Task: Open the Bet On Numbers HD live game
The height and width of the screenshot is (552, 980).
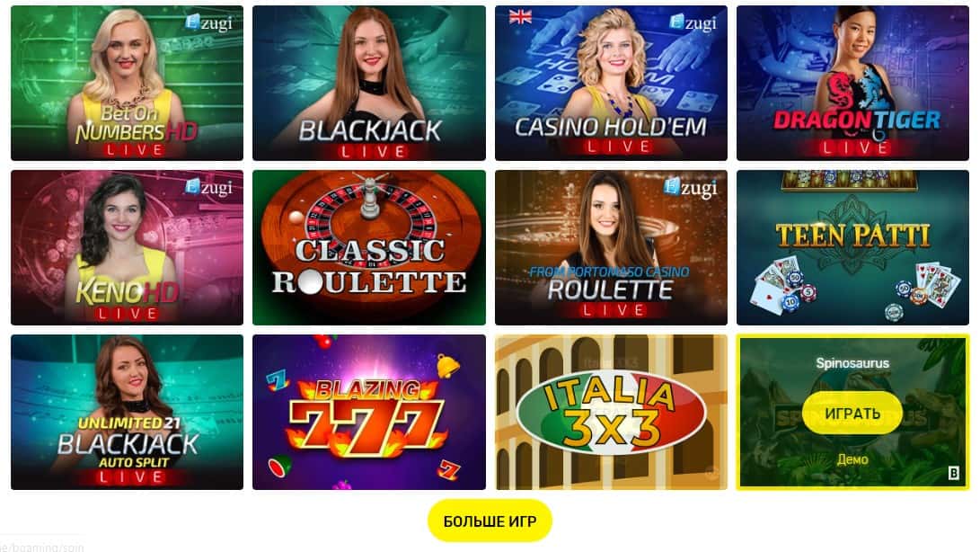Action: 127,84
